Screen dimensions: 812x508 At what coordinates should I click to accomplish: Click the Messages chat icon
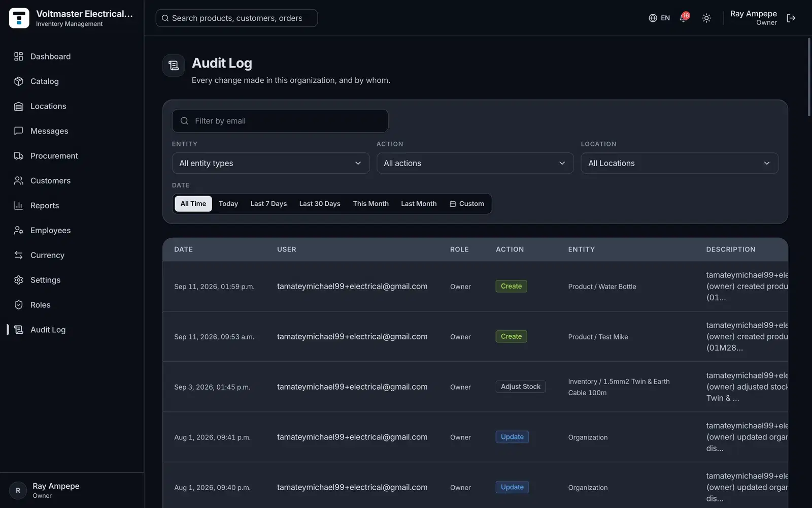click(x=19, y=131)
